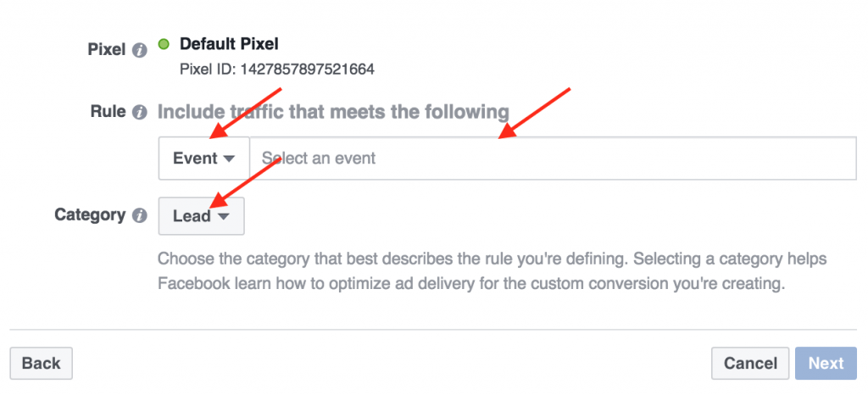This screenshot has height=395, width=868.
Task: Click the caret arrow beside Lead
Action: 223,216
